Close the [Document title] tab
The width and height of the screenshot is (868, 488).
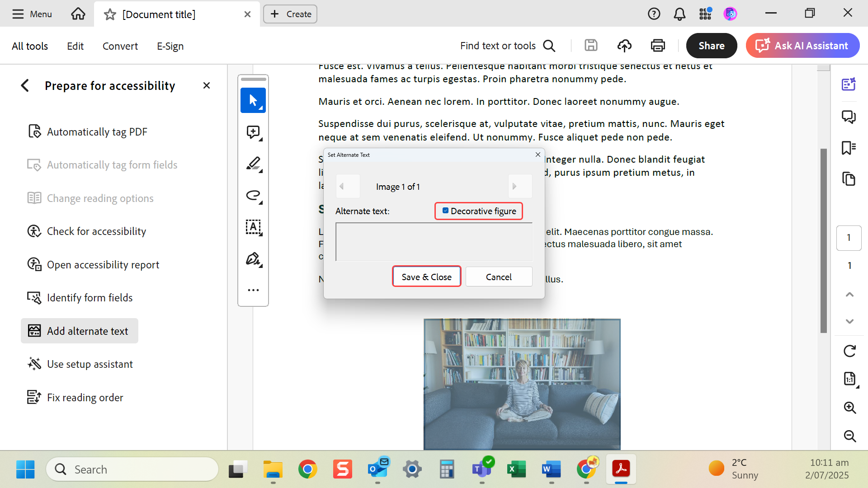point(247,14)
